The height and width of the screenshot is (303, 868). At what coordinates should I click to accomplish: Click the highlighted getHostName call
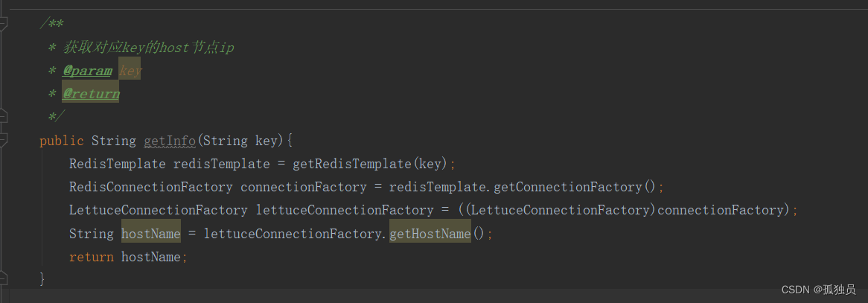pyautogui.click(x=430, y=234)
